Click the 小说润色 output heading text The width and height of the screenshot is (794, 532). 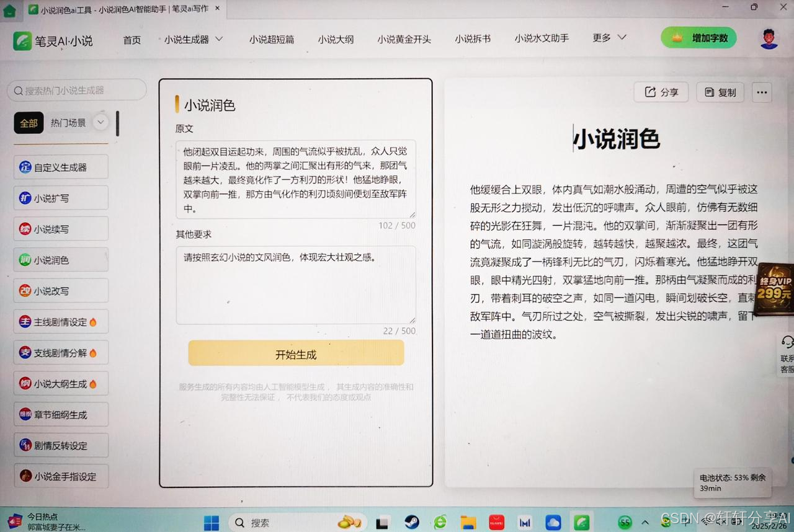616,139
